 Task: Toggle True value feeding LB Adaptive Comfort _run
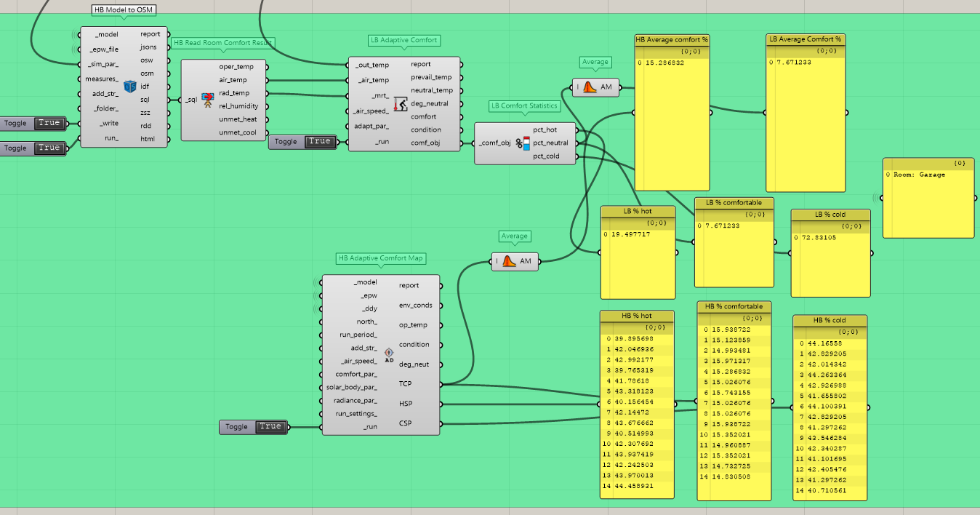319,142
